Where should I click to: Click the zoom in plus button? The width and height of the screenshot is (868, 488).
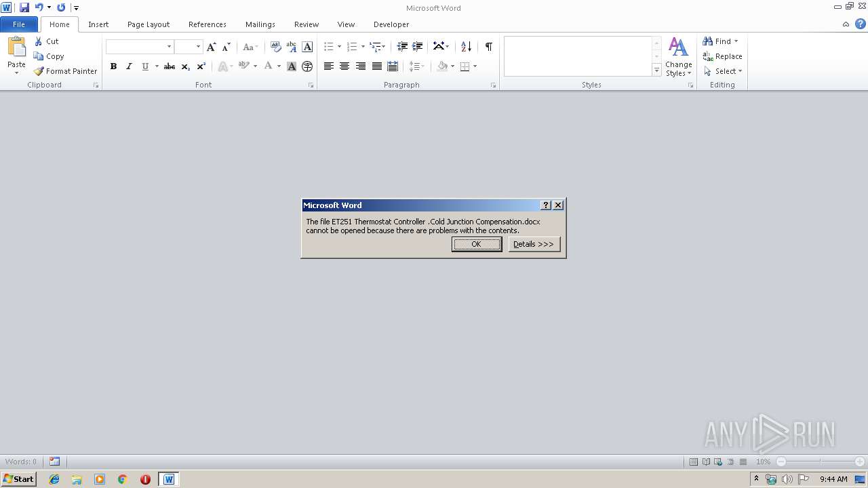pos(860,462)
